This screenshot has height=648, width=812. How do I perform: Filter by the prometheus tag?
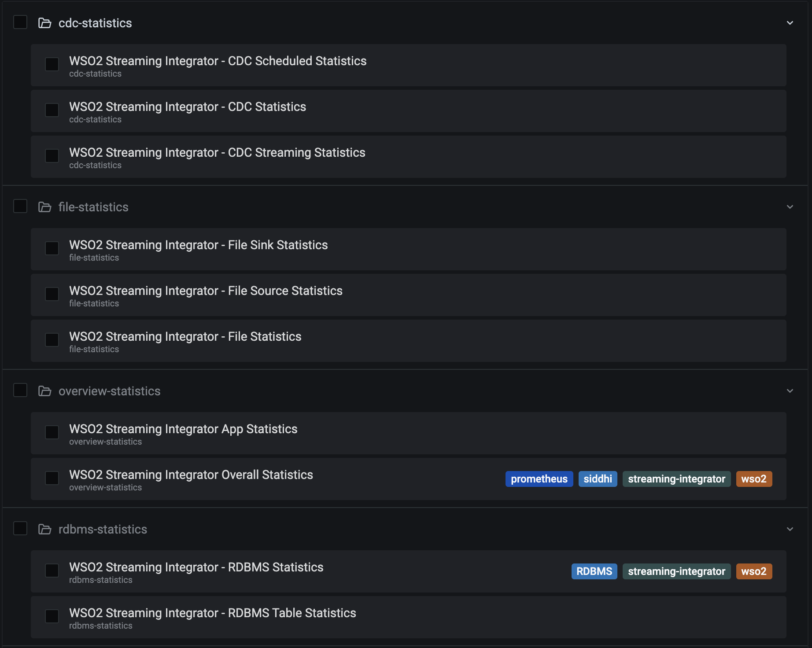(x=539, y=479)
